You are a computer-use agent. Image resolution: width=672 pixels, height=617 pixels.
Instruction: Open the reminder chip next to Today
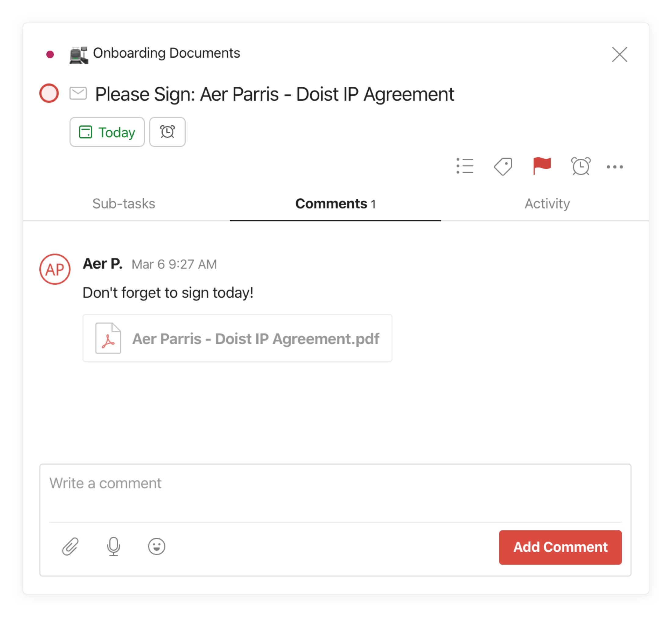[167, 132]
